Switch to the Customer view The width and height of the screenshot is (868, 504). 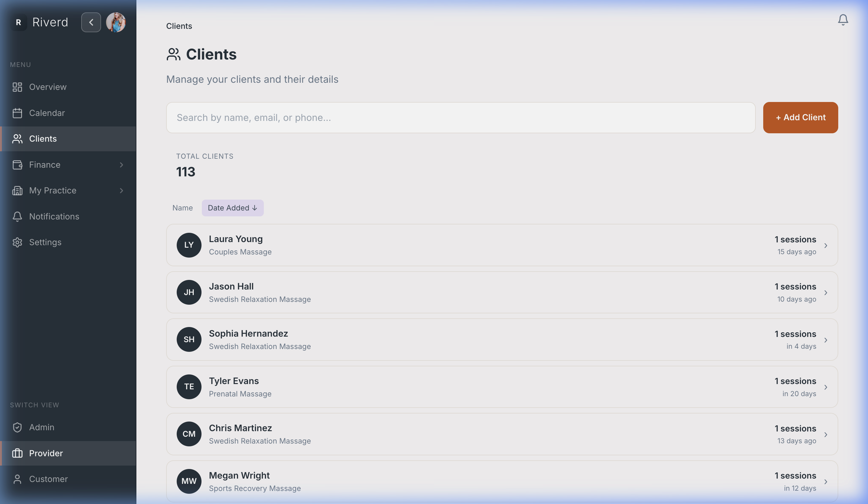(48, 479)
